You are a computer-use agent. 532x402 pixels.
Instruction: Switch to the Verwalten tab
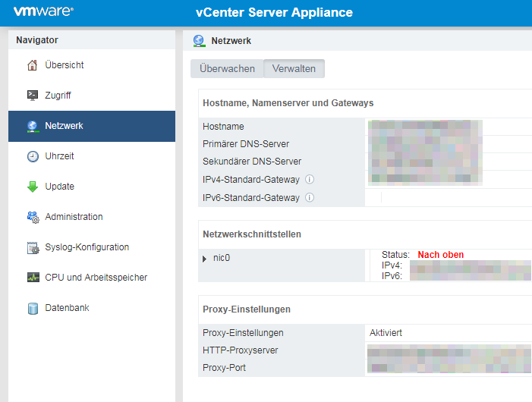tap(294, 68)
